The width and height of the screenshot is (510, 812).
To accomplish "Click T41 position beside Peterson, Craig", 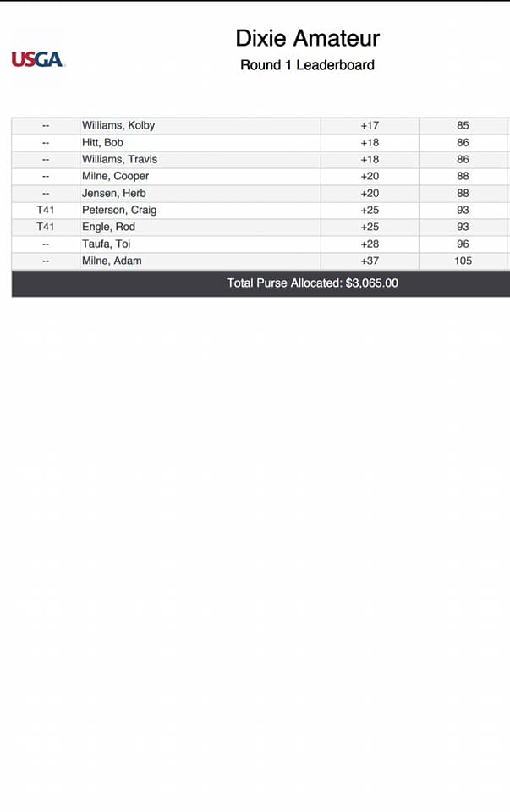I will tap(46, 210).
